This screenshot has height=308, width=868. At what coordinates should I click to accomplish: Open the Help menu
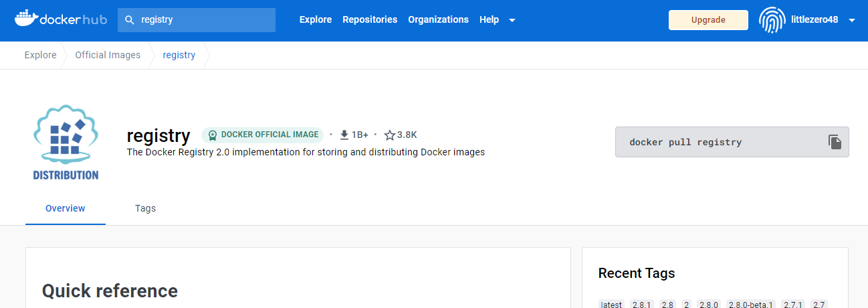[489, 20]
